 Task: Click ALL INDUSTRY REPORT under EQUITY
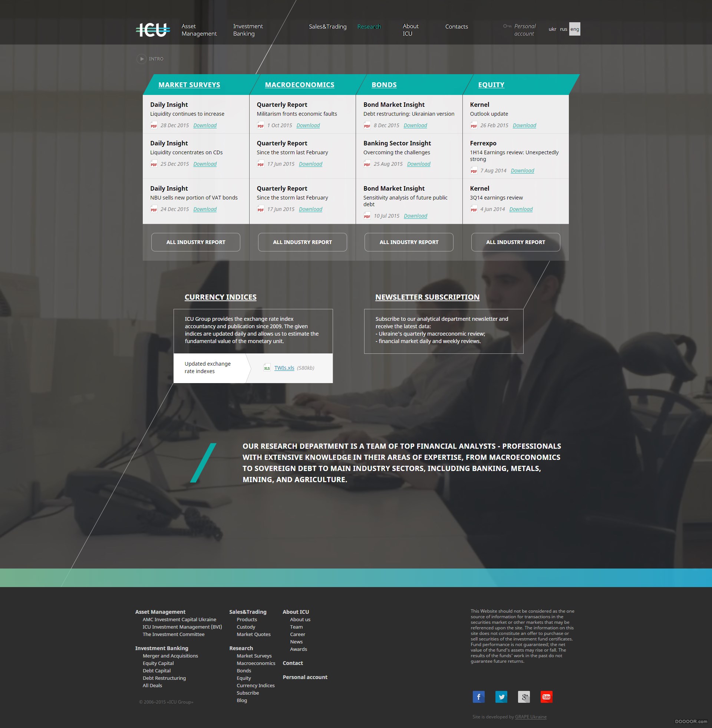516,241
